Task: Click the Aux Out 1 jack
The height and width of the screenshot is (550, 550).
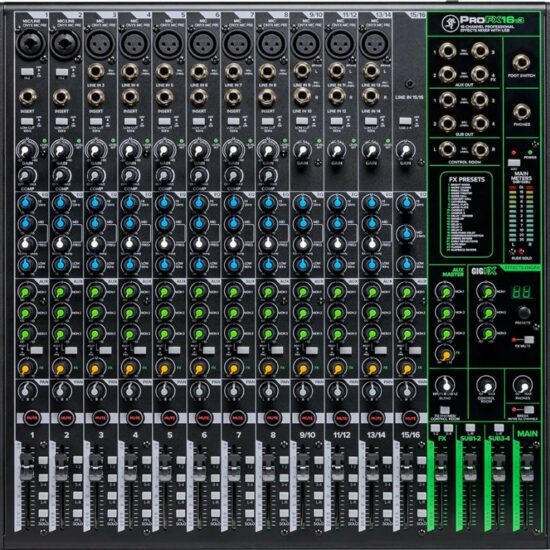Action: (447, 51)
